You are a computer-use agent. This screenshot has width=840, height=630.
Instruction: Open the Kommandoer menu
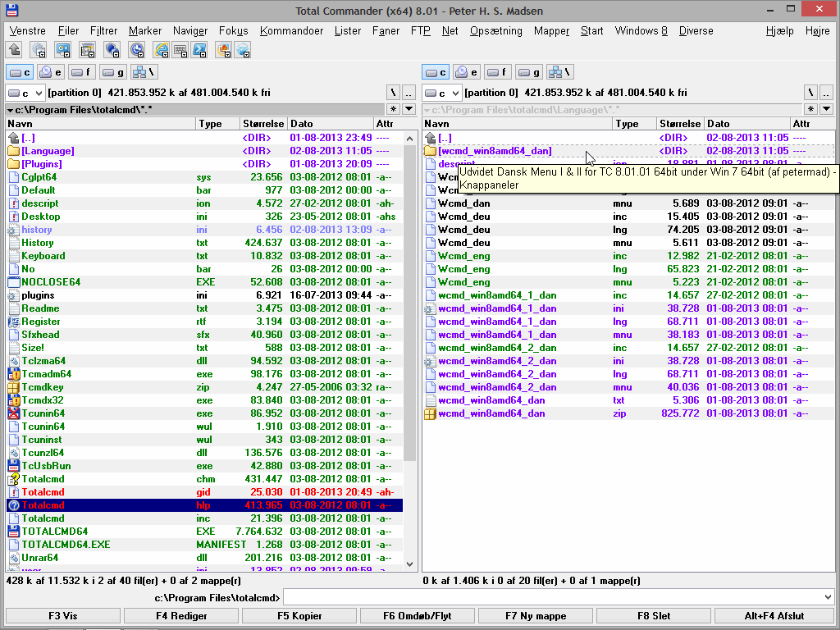coord(291,30)
